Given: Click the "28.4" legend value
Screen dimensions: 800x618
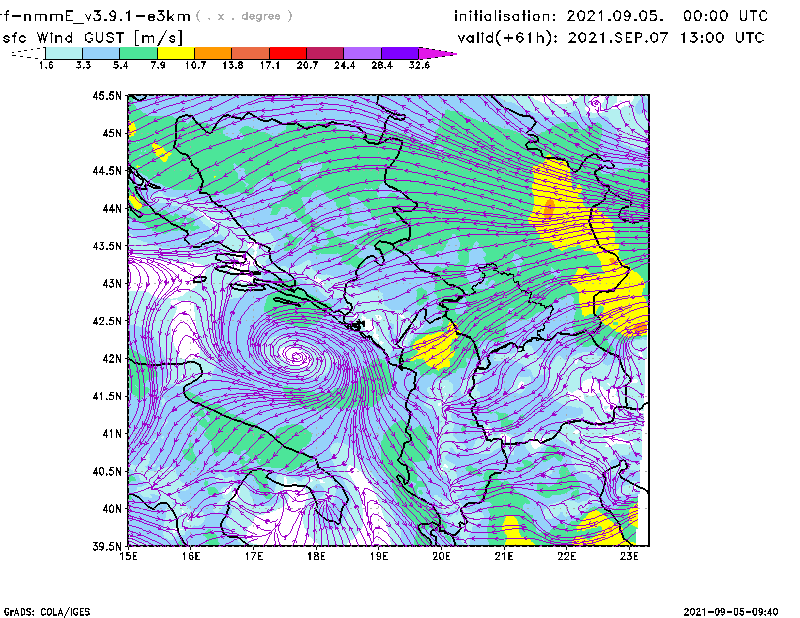Looking at the screenshot, I should point(382,65).
